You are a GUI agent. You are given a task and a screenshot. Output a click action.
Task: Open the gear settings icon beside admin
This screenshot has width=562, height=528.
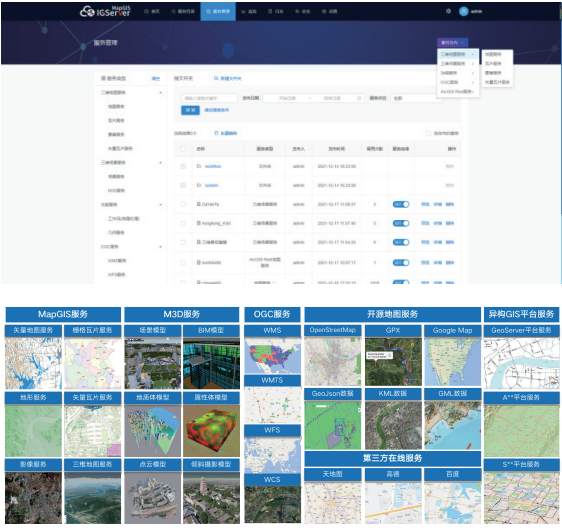click(x=448, y=11)
